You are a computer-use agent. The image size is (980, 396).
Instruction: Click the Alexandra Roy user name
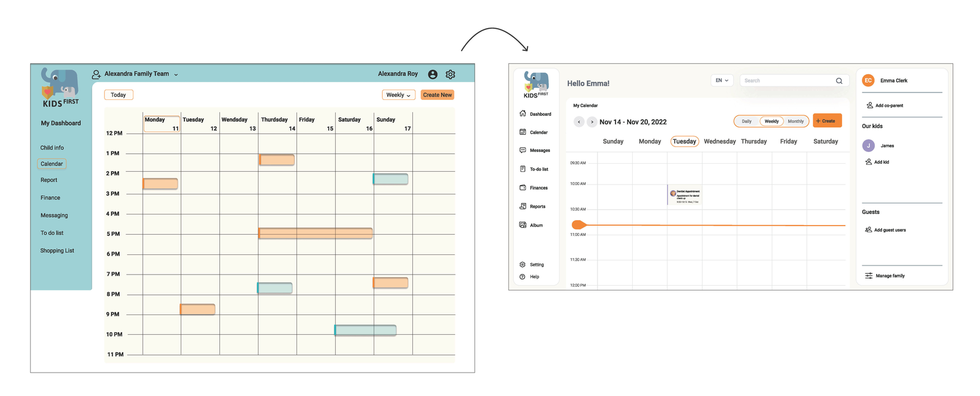(398, 74)
